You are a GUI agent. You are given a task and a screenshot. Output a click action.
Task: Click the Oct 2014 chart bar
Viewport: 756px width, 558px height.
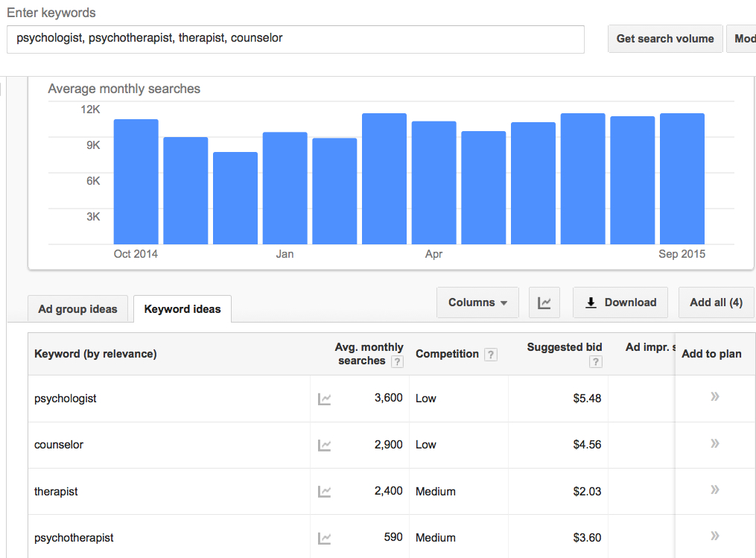point(136,182)
